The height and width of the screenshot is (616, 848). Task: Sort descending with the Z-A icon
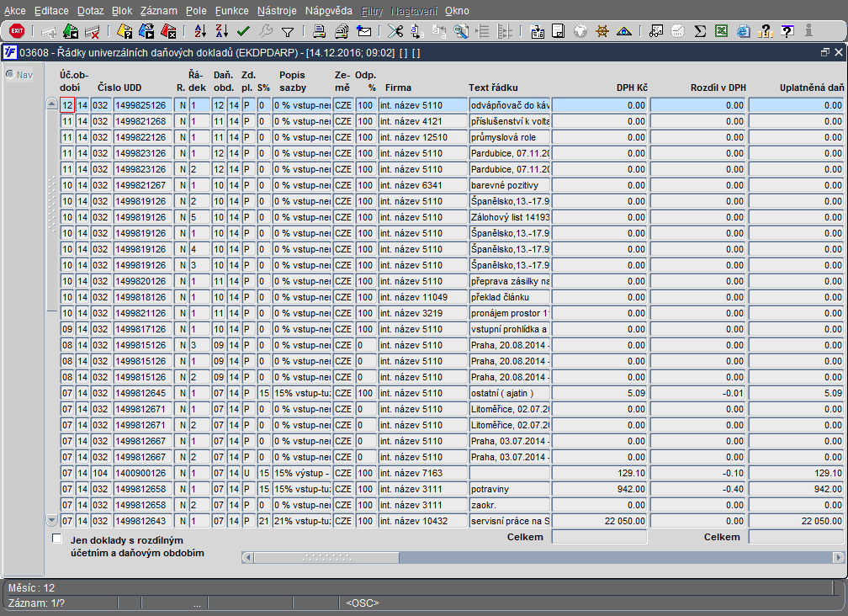pos(222,31)
